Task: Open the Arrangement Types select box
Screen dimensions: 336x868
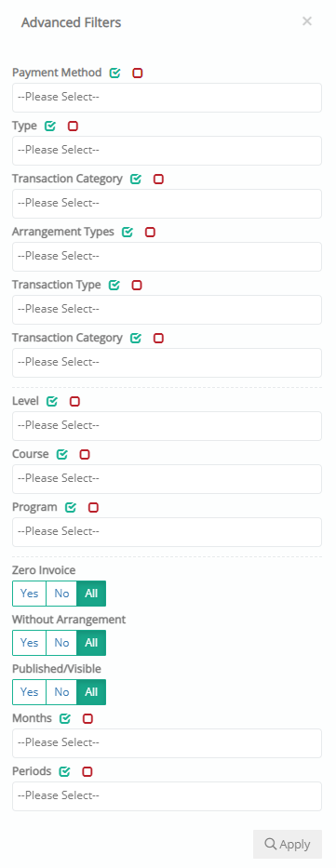Action: coord(167,256)
